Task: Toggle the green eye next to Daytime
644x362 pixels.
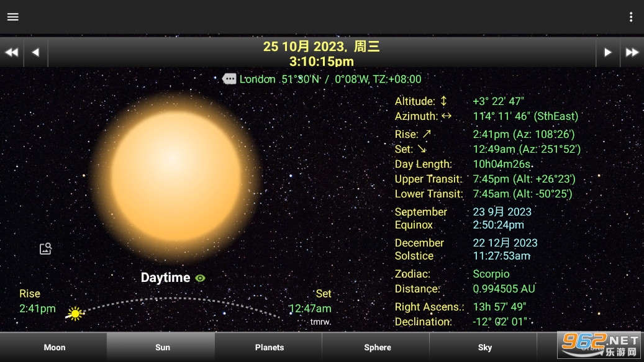Action: click(200, 278)
